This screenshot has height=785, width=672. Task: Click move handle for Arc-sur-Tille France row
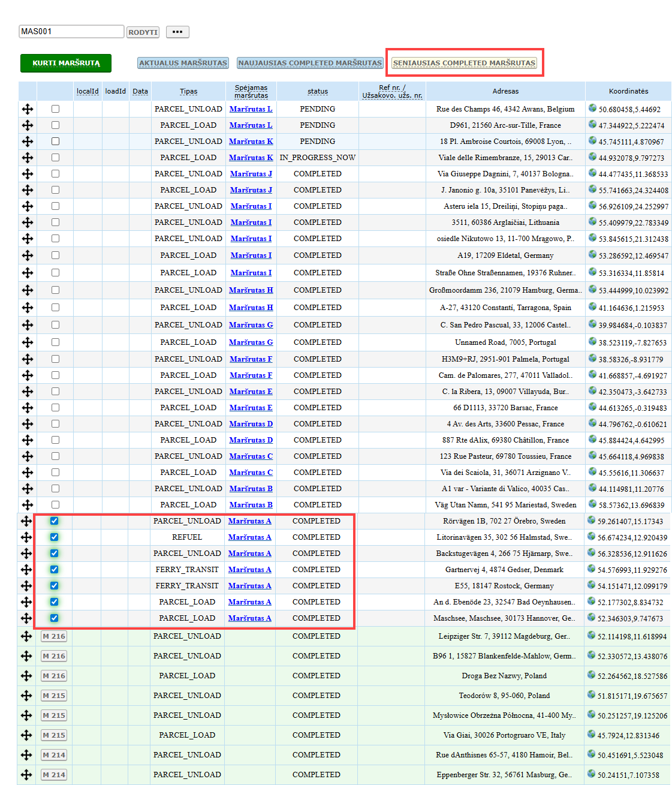(28, 125)
